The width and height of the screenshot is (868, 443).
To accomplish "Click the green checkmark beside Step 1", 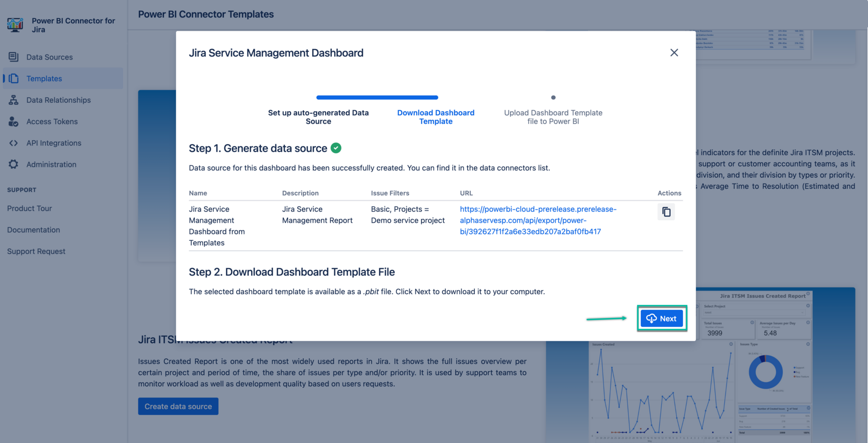I will 336,148.
